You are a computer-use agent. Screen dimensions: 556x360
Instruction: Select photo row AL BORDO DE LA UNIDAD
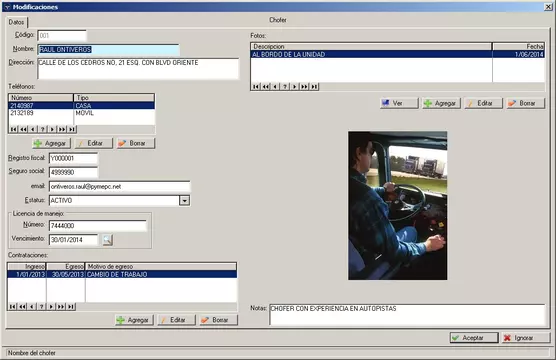coord(398,54)
